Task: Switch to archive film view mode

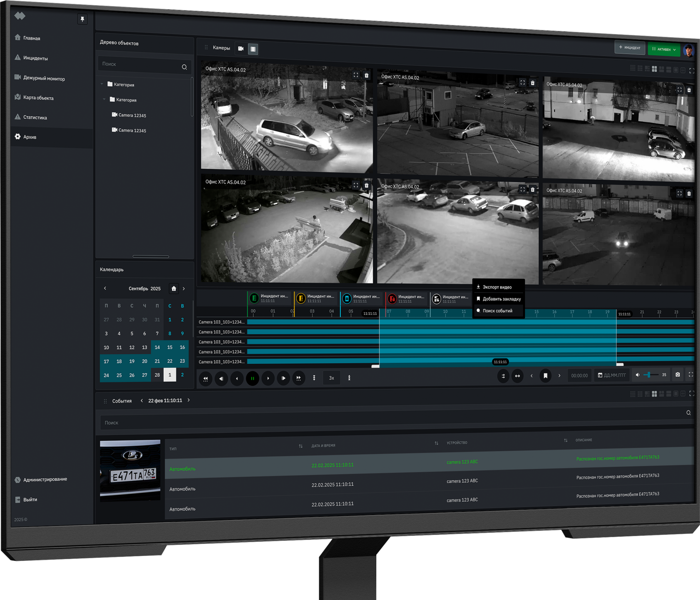Action: (x=253, y=49)
